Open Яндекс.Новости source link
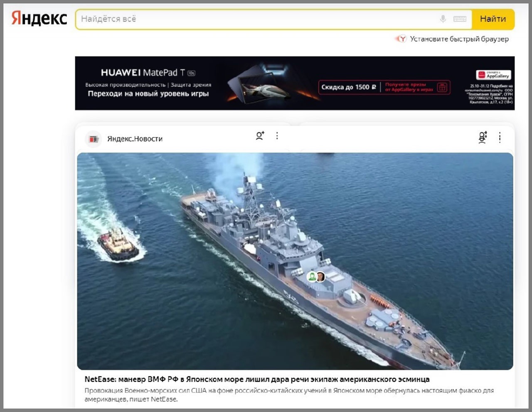532x412 pixels. coord(135,139)
